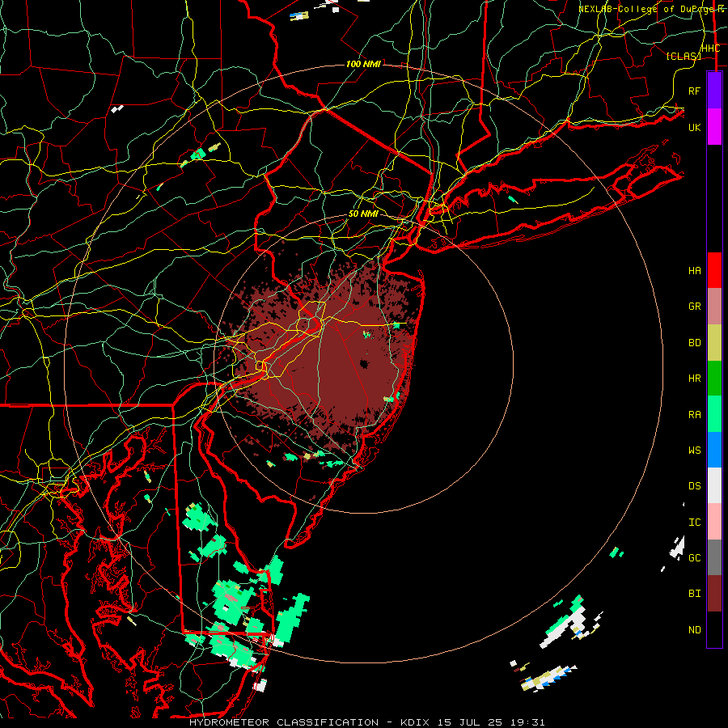
Task: Click the magenta UK legend color swatch
Action: coord(714,127)
